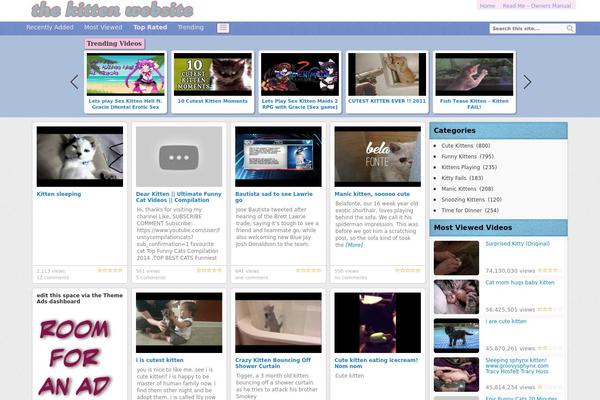Open i are cute kitten sidebar thumbnail
This screenshot has width=600, height=400.
[x=456, y=336]
